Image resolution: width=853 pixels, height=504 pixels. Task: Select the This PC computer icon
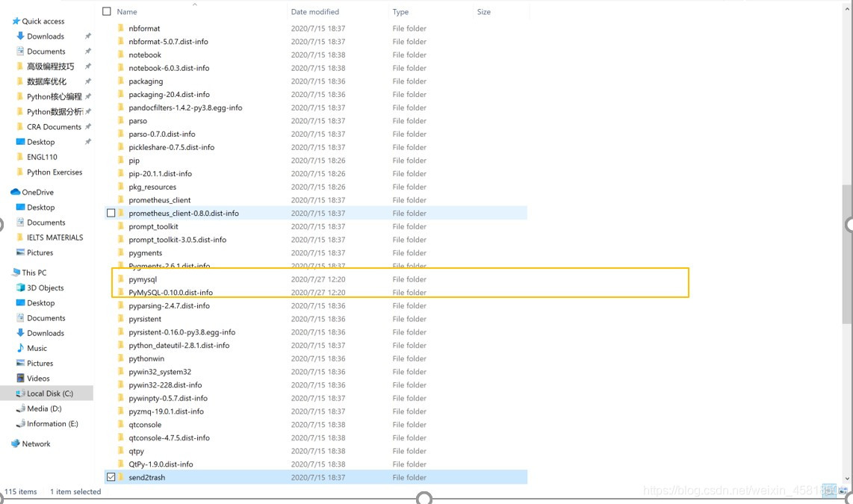pyautogui.click(x=16, y=273)
